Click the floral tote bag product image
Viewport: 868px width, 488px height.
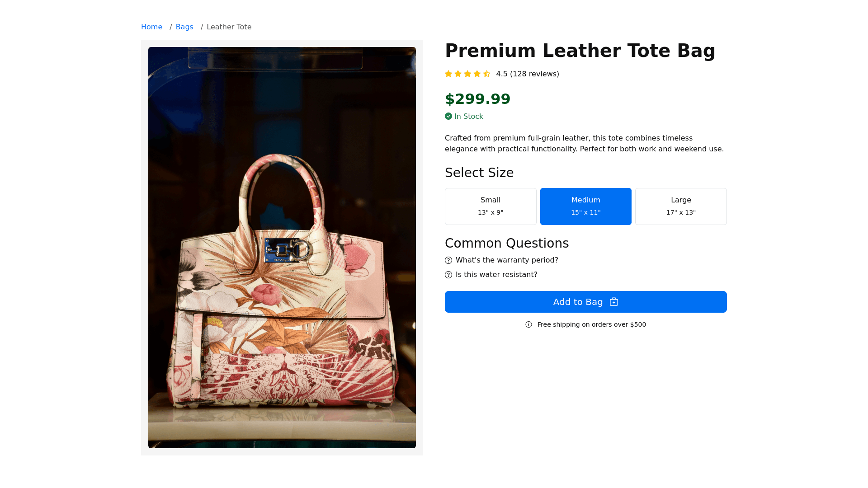point(282,248)
